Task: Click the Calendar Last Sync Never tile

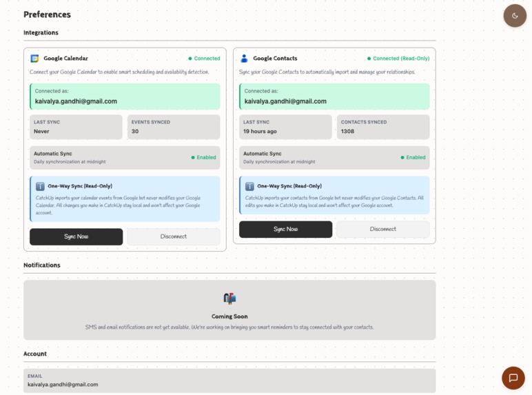Action: [76, 127]
